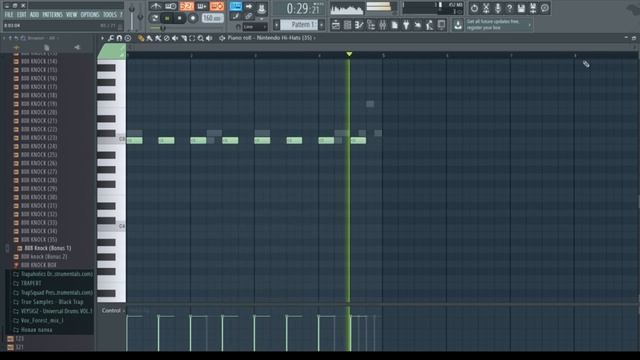Click the undo history icon in top toolbar
The width and height of the screenshot is (640, 360).
click(474, 8)
